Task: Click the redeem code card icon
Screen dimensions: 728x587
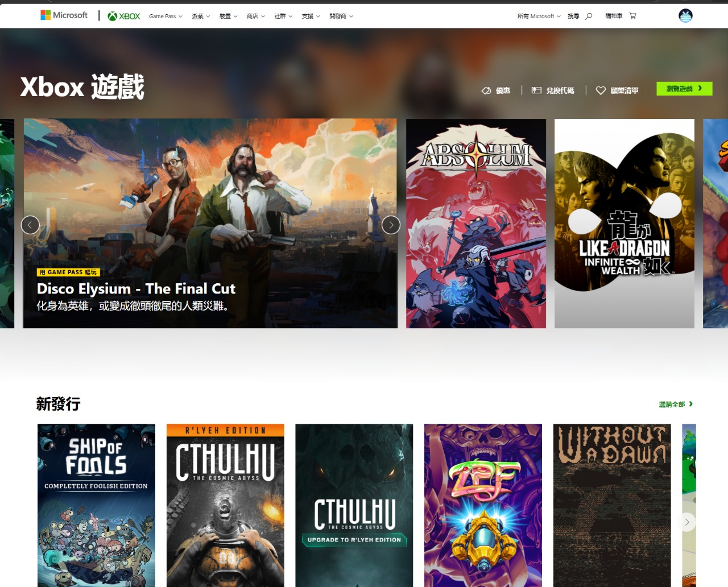Action: (536, 90)
